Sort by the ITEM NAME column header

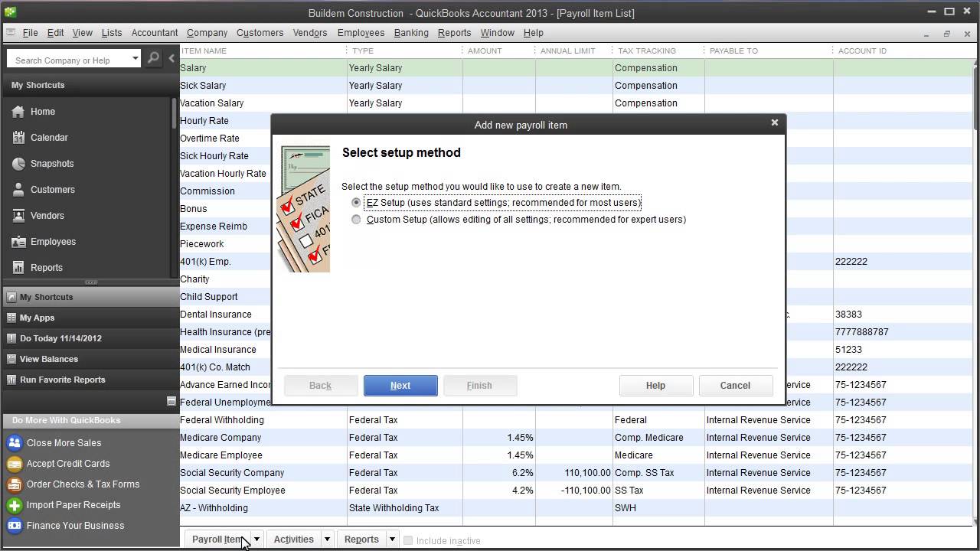click(x=263, y=51)
